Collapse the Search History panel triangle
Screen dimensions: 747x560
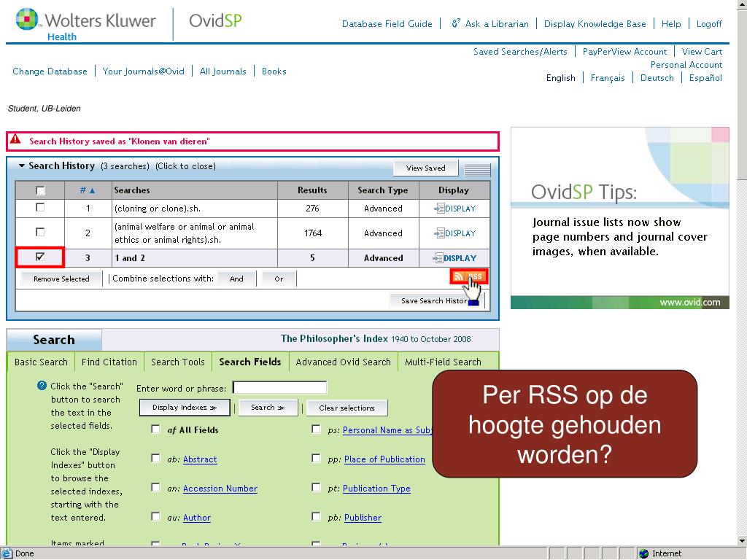21,166
